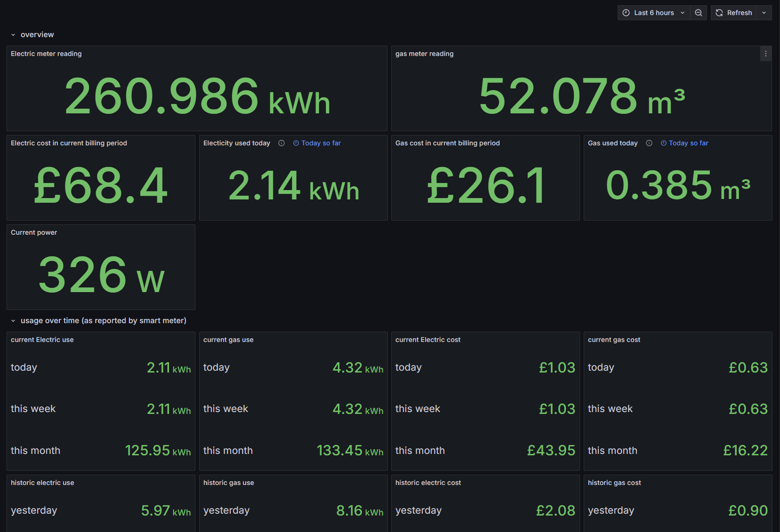Click the 326 W current power value

point(101,275)
